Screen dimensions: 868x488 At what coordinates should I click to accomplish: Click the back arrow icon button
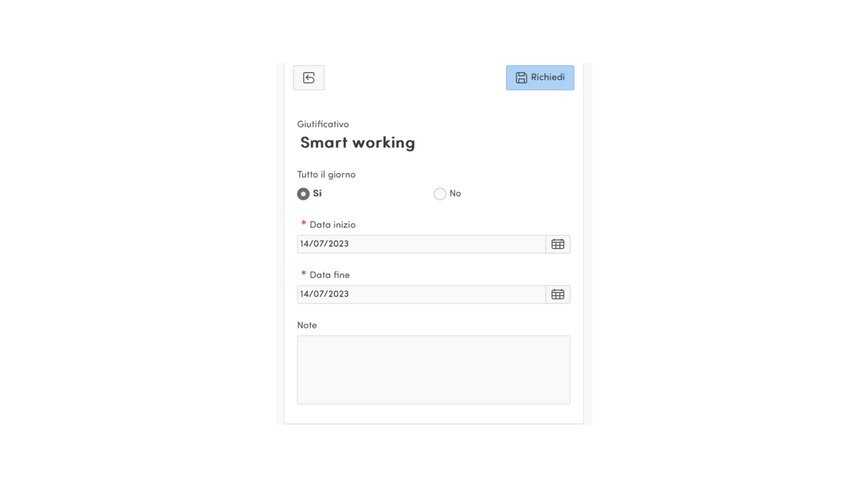(x=309, y=78)
